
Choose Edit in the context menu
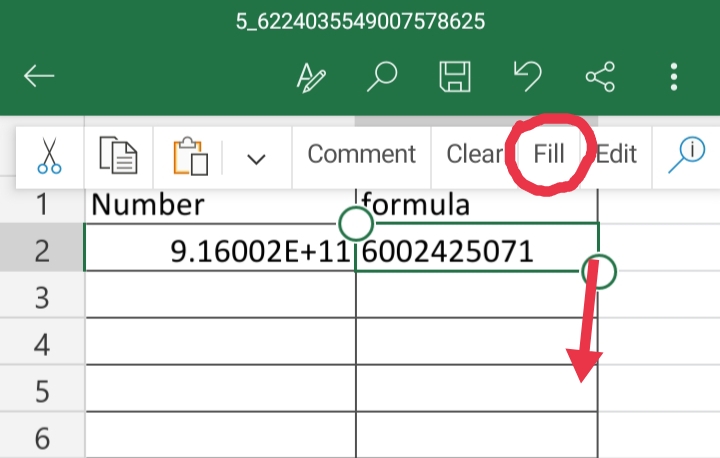[x=616, y=154]
